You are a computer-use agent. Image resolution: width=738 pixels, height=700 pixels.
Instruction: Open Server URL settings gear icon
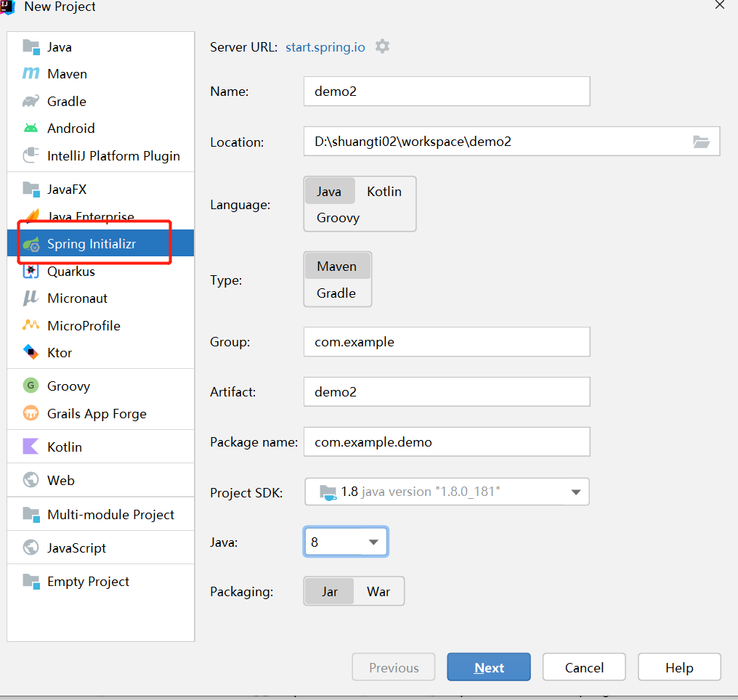tap(382, 47)
